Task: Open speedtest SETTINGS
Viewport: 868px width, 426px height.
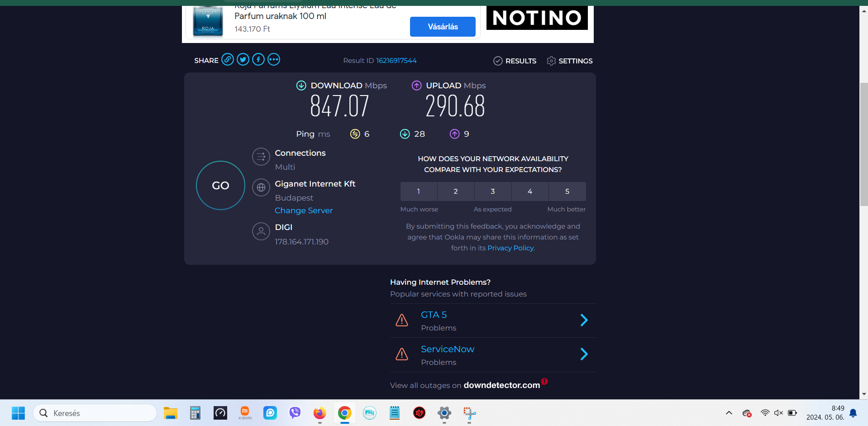Action: click(x=570, y=61)
